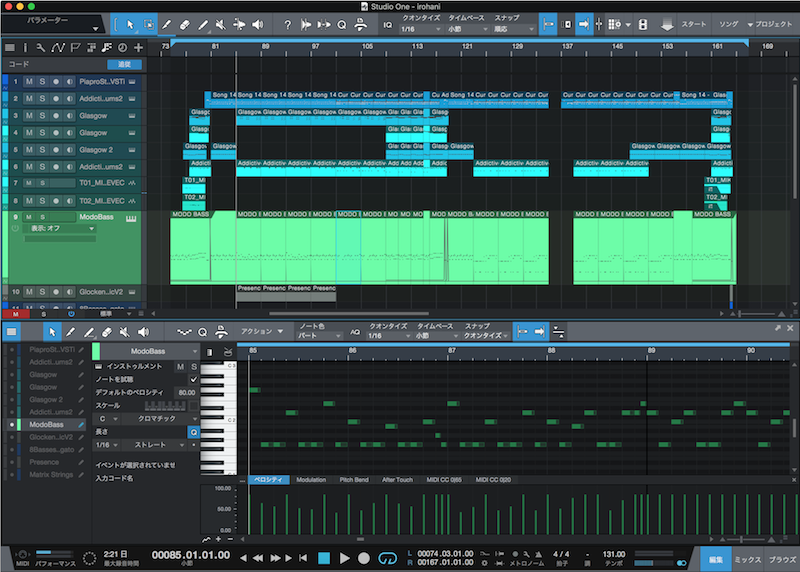Viewport: 800px width, 572px height.
Task: Open the chord track icon
Action: 107,47
